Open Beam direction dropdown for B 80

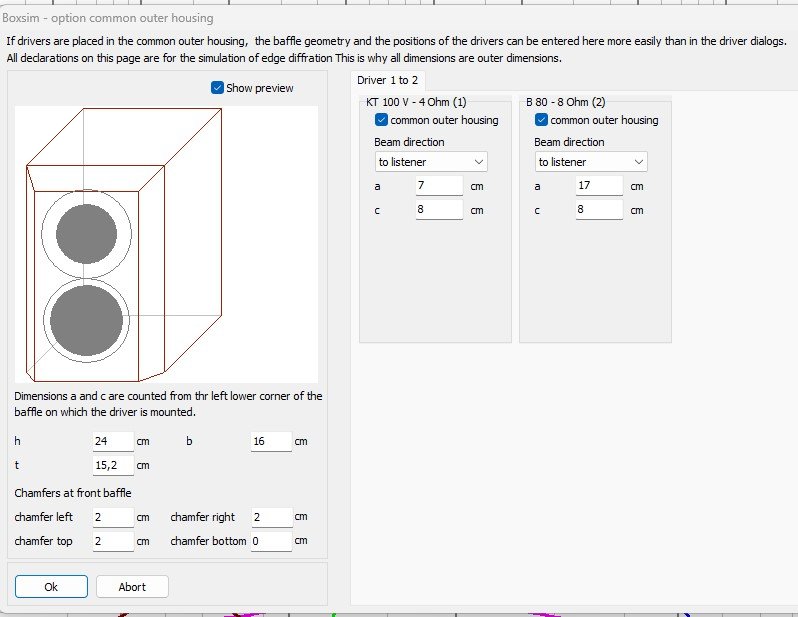(591, 162)
